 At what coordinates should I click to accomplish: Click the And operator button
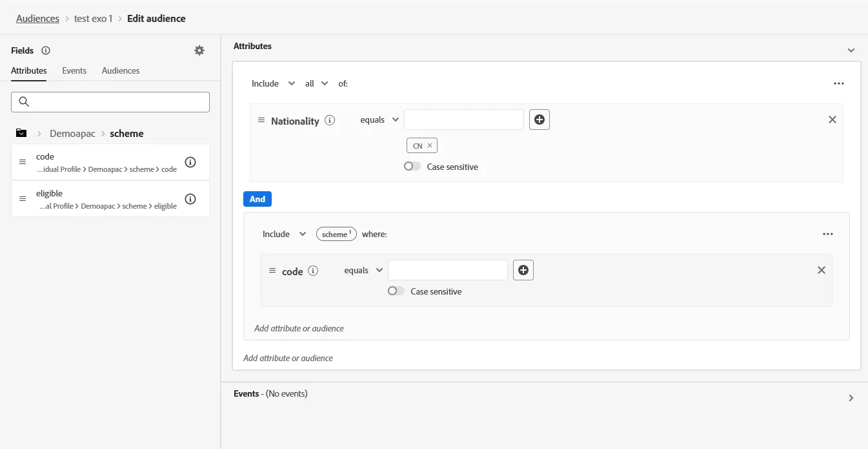click(x=257, y=199)
